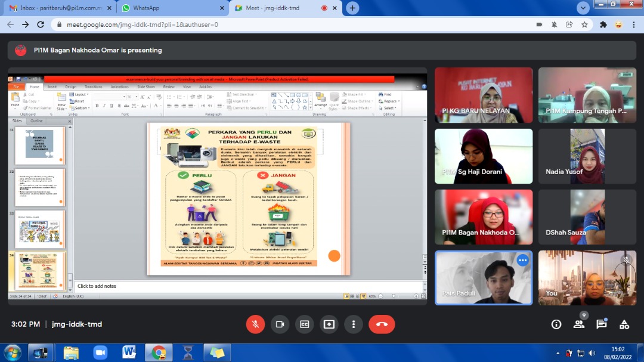This screenshot has width=644, height=362.
Task: Open more options three-dot menu in call bar
Action: point(354,324)
